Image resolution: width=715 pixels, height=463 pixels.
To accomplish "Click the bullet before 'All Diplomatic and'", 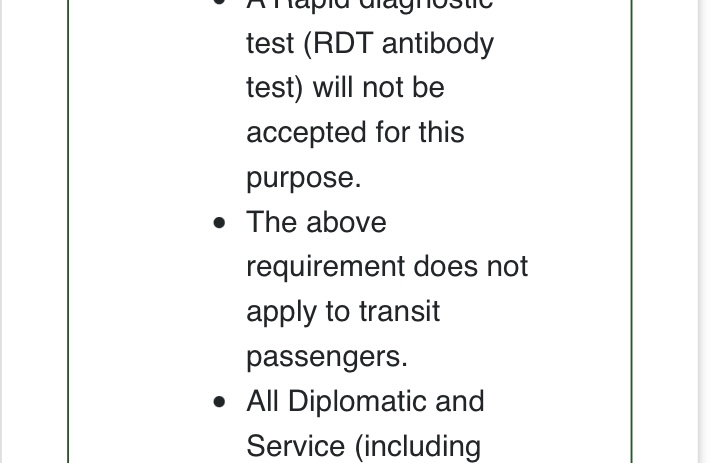I will [219, 402].
